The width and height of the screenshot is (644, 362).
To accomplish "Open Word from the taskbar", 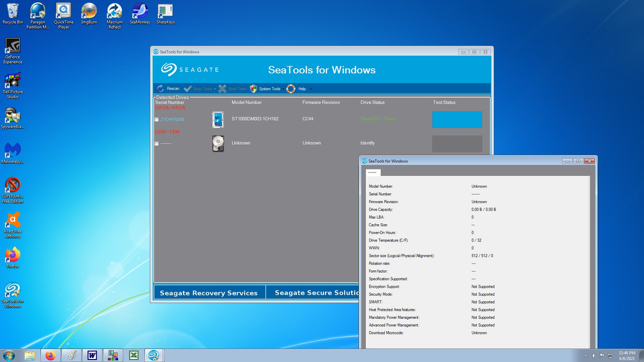I will tap(92, 355).
